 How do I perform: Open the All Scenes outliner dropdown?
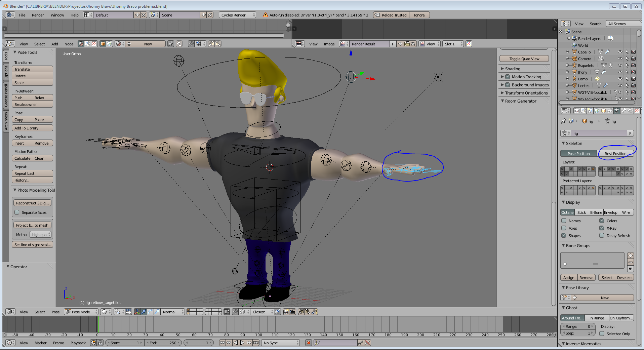623,24
